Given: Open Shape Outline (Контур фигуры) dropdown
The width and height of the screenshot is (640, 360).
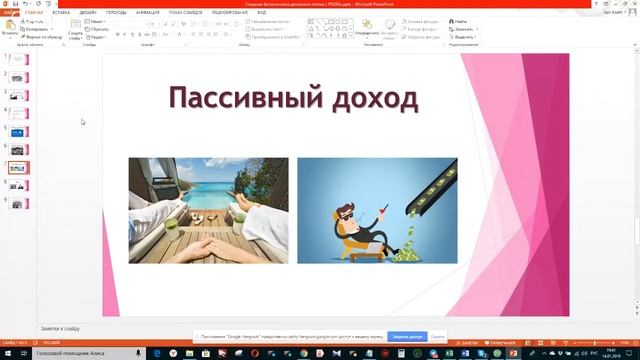Looking at the screenshot, I should (420, 29).
